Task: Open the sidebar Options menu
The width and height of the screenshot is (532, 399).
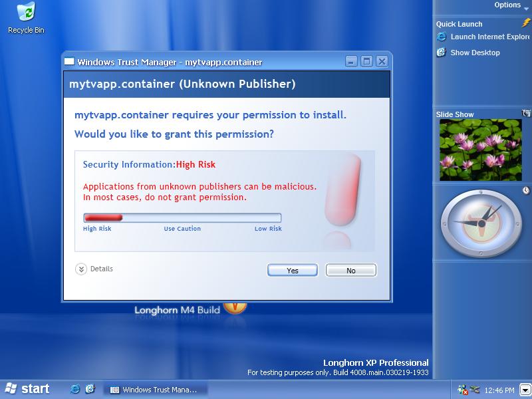Action: [x=511, y=5]
